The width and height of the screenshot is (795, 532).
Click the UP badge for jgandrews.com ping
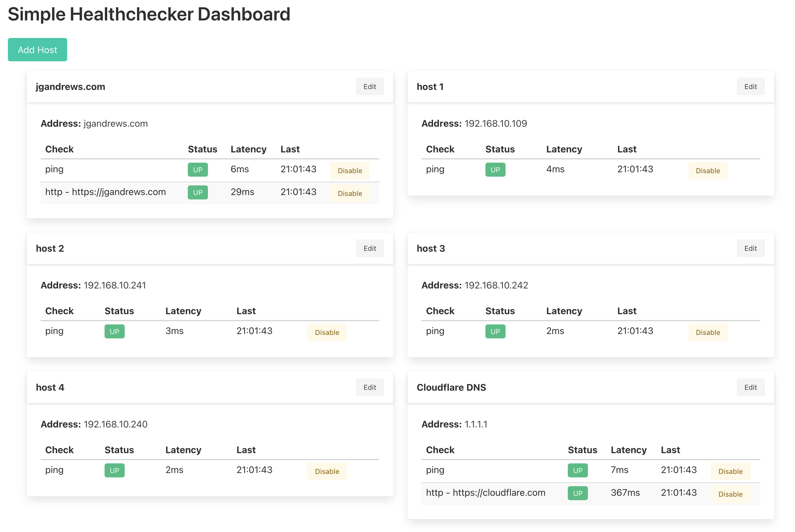tap(197, 170)
